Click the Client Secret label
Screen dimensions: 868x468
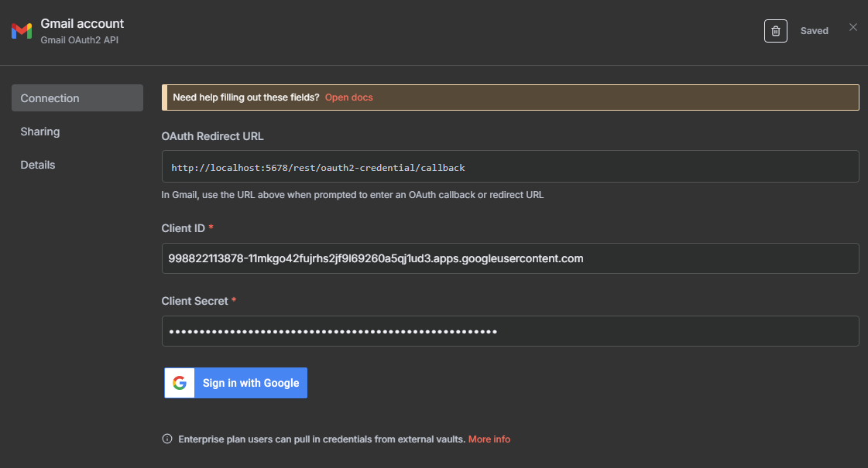(195, 301)
